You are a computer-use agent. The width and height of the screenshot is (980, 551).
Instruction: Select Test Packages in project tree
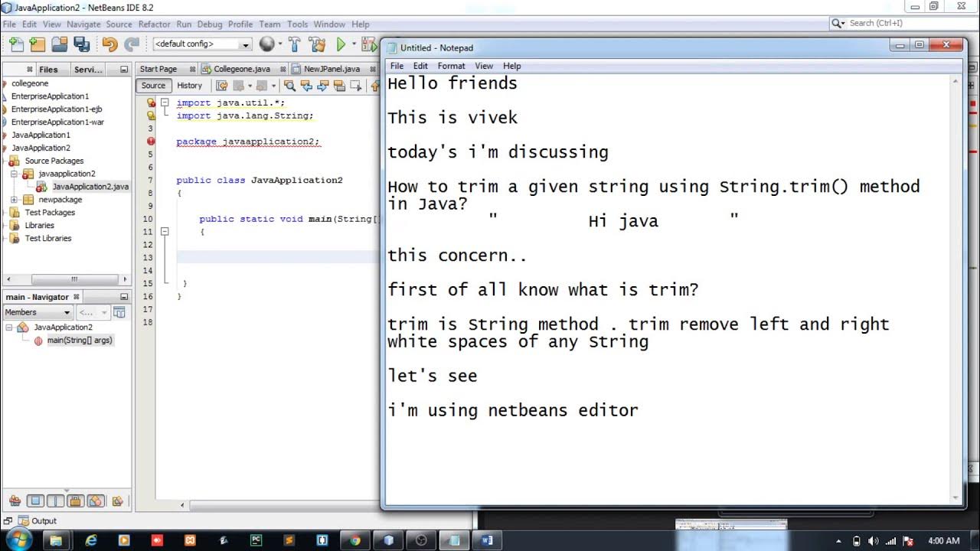click(50, 213)
